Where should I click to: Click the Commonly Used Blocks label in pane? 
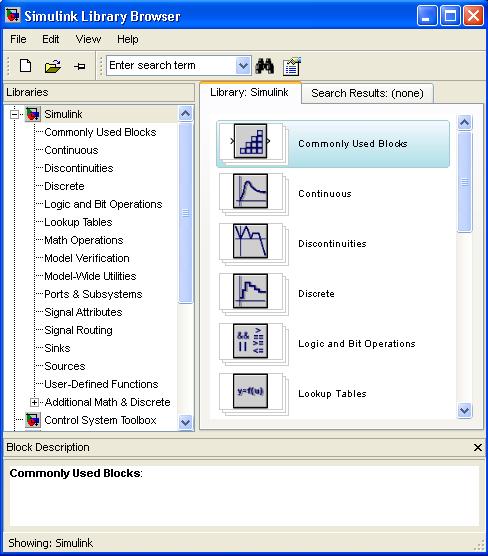353,144
